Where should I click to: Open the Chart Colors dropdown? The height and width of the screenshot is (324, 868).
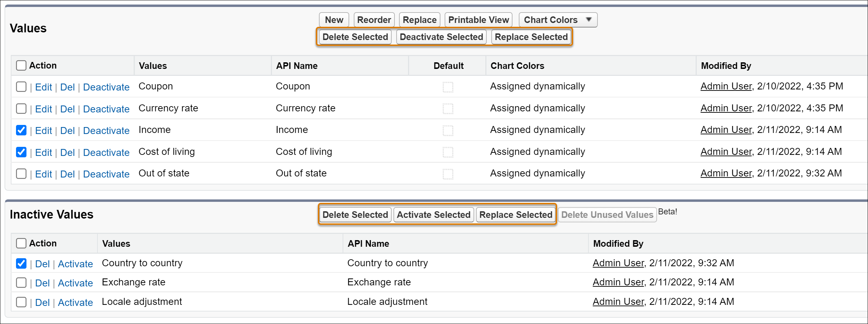pos(557,20)
